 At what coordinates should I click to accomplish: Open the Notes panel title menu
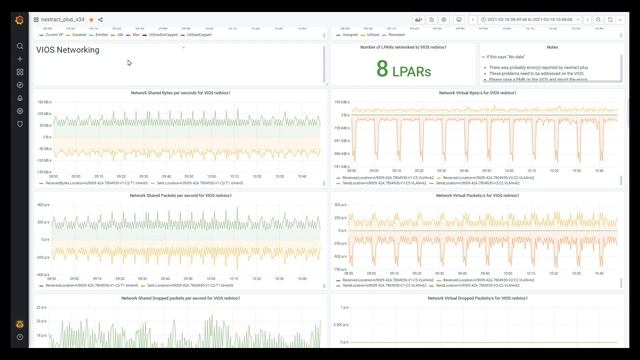click(x=552, y=47)
